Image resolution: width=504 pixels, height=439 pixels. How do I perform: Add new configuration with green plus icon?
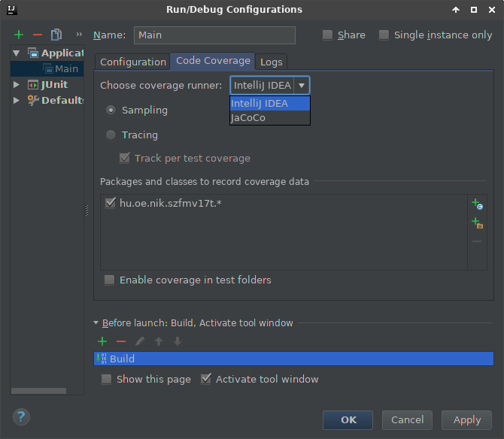coord(19,35)
